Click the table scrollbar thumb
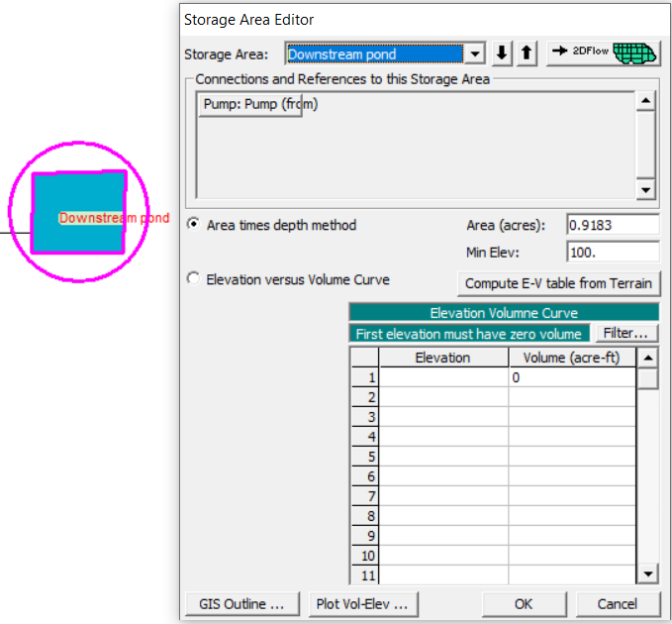This screenshot has height=624, width=672. [647, 378]
